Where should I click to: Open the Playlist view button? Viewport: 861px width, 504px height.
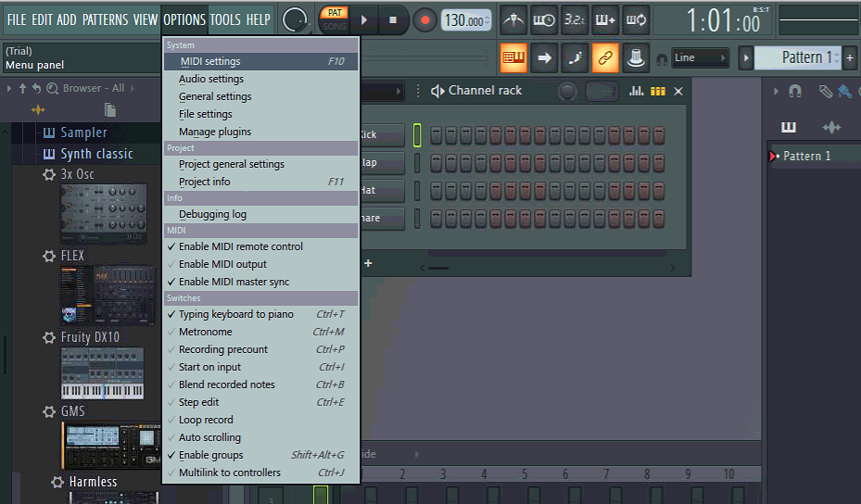(513, 57)
